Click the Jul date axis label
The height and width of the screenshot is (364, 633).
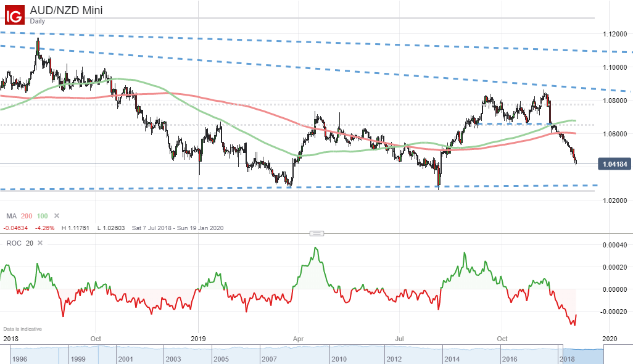(399, 339)
